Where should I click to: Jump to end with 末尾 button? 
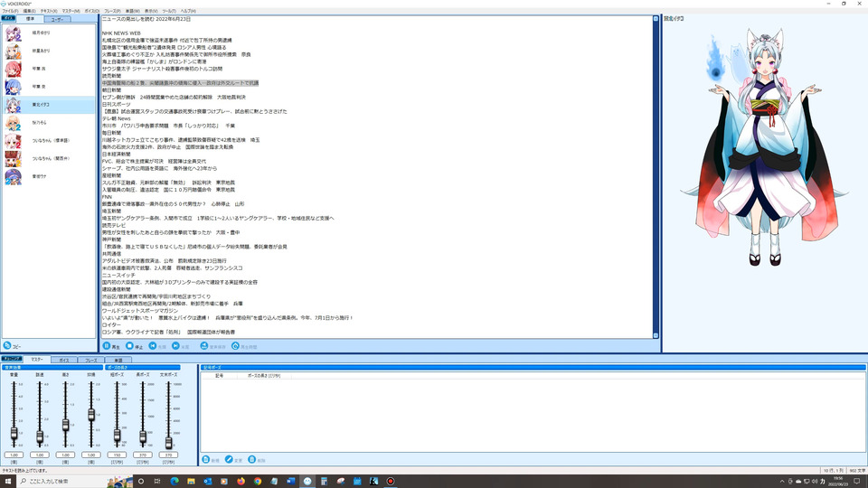tap(181, 346)
